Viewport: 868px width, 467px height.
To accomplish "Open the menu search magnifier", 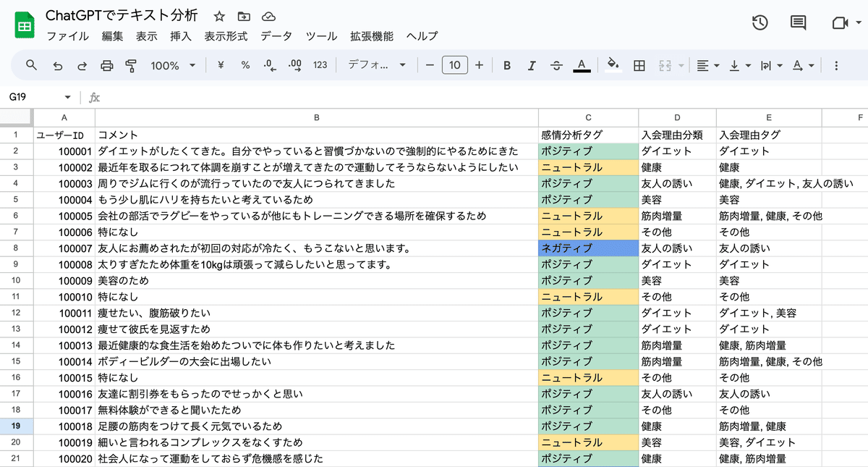I will pos(32,65).
